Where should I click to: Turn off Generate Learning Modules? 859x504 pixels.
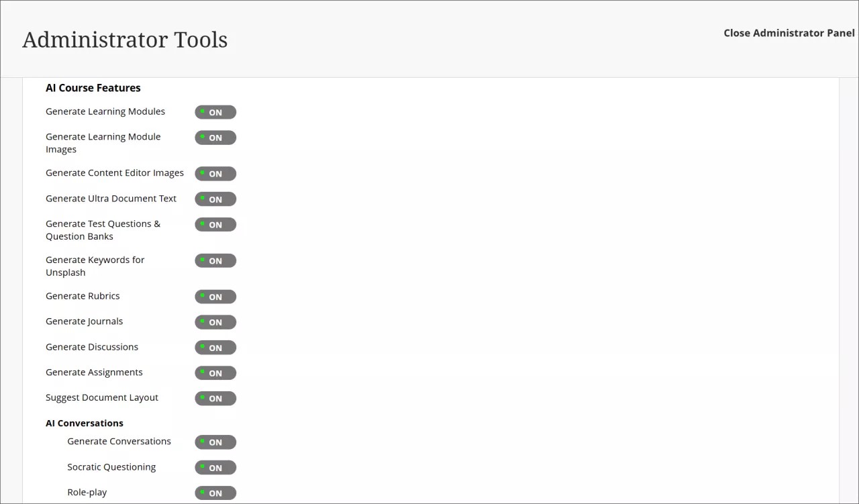215,112
